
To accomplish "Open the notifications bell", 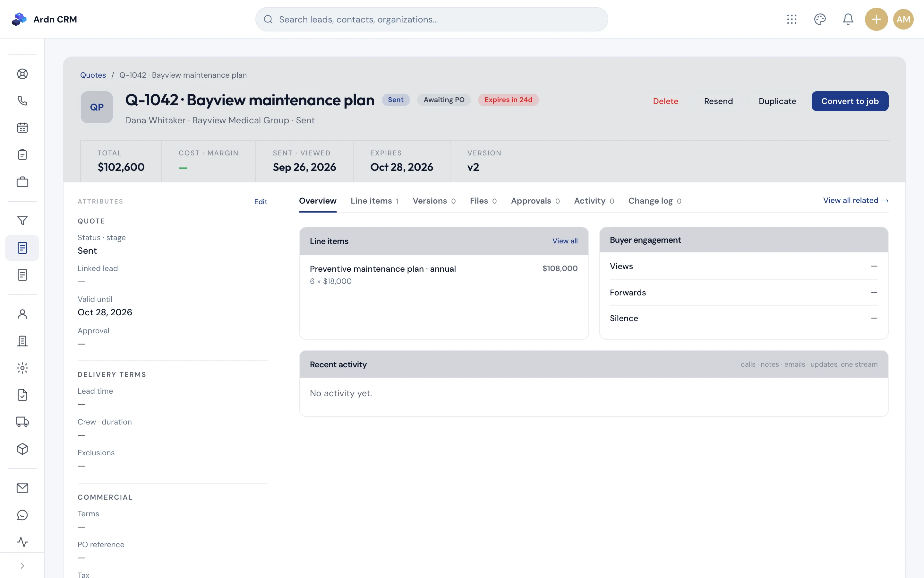I will coord(848,19).
